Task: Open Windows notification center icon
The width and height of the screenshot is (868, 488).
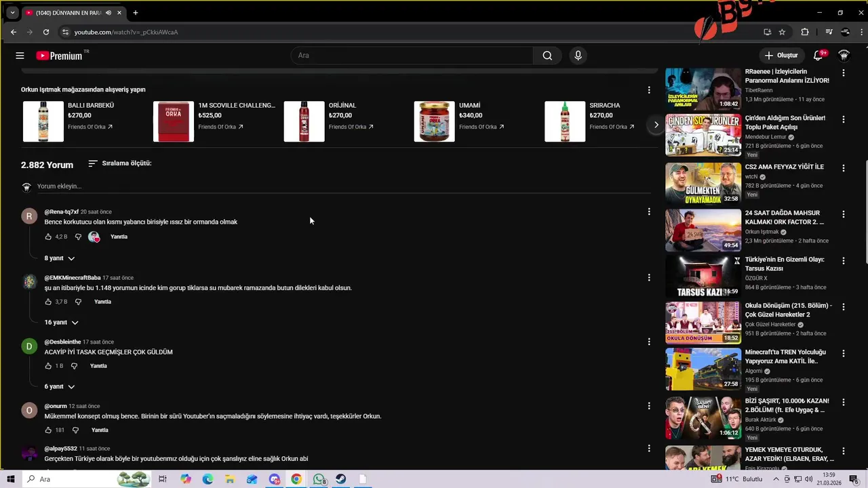Action: pyautogui.click(x=854, y=479)
